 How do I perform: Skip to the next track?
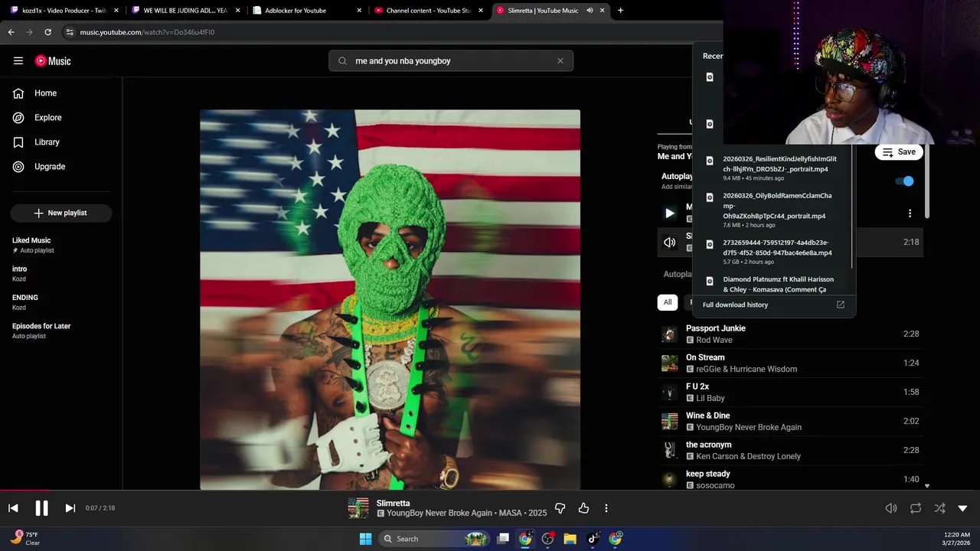(70, 508)
